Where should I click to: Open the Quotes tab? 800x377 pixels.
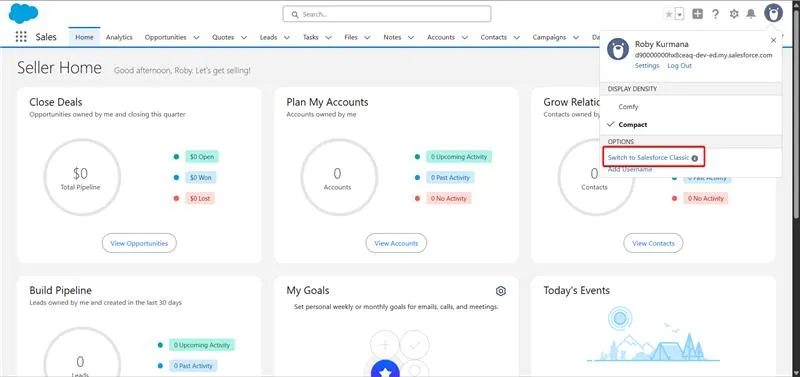[223, 37]
